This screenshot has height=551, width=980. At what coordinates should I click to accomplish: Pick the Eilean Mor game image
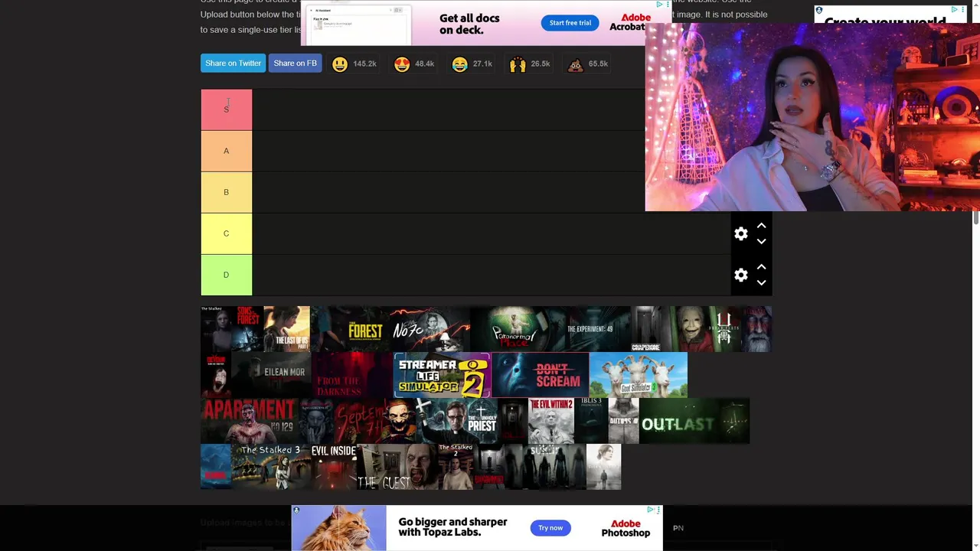point(271,375)
